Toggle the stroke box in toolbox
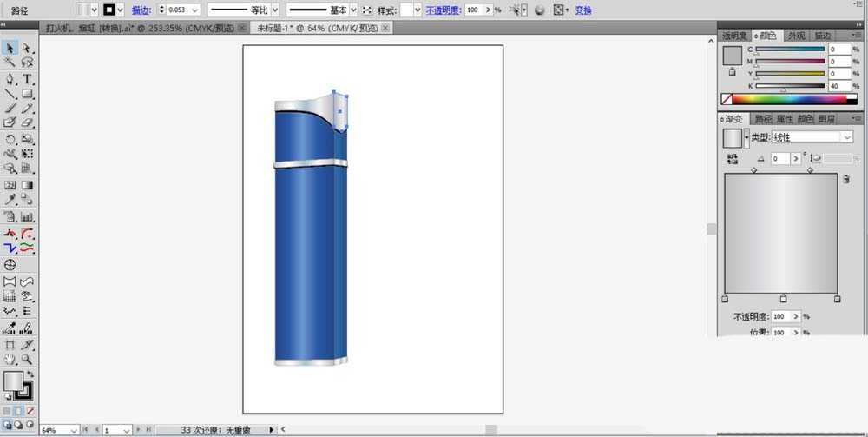Screen dimensions: 868x437 tap(23, 390)
